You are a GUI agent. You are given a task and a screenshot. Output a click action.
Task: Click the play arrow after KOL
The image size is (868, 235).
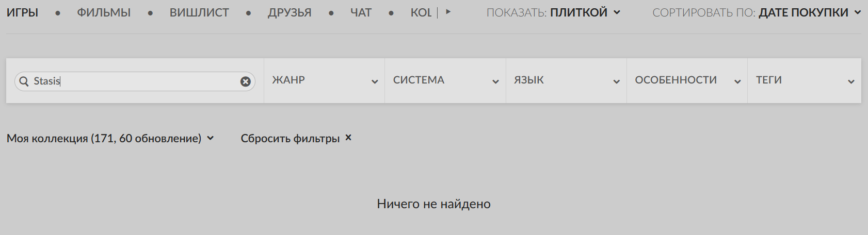tap(448, 12)
